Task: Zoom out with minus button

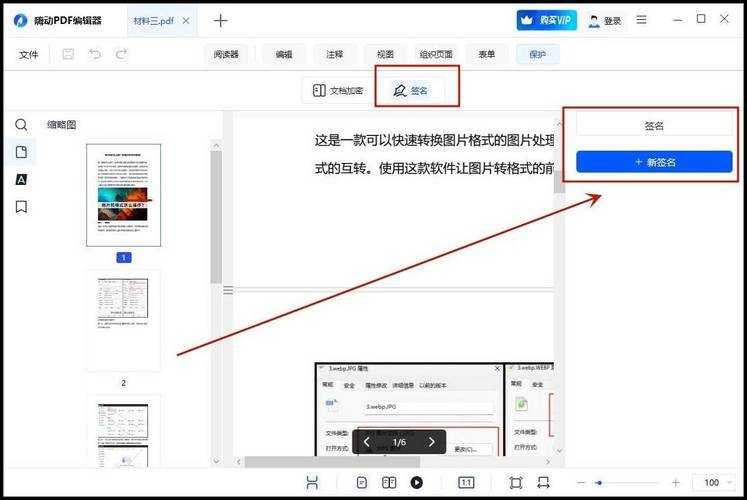Action: pos(581,482)
